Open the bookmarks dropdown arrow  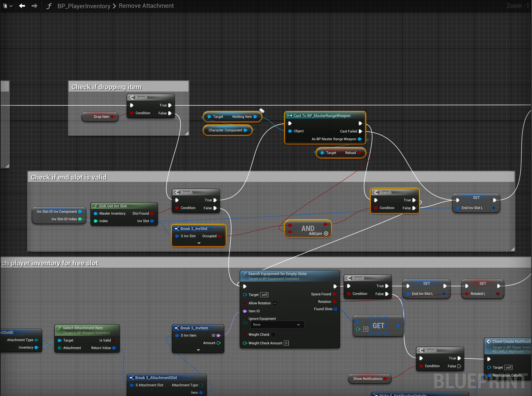[x=11, y=6]
